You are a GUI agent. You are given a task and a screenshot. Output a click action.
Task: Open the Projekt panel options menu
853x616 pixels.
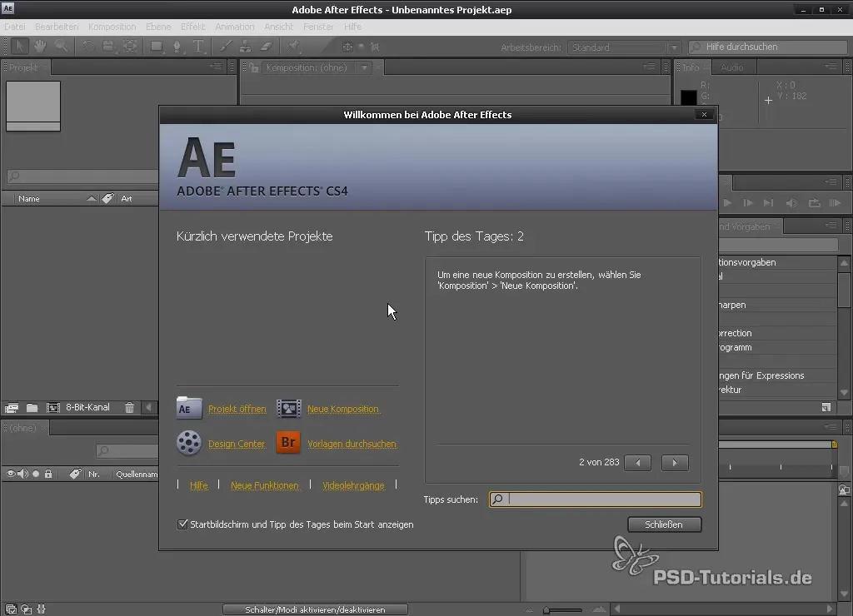[x=216, y=67]
